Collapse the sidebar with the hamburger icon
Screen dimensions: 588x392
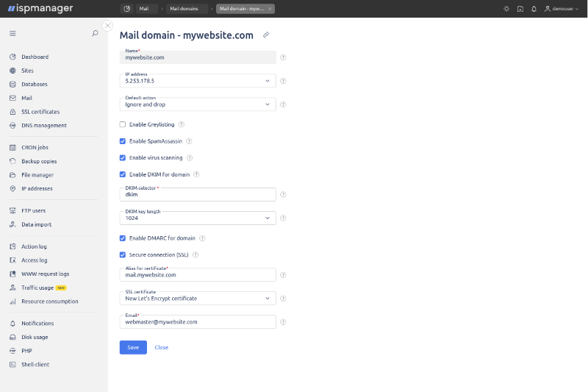click(12, 33)
